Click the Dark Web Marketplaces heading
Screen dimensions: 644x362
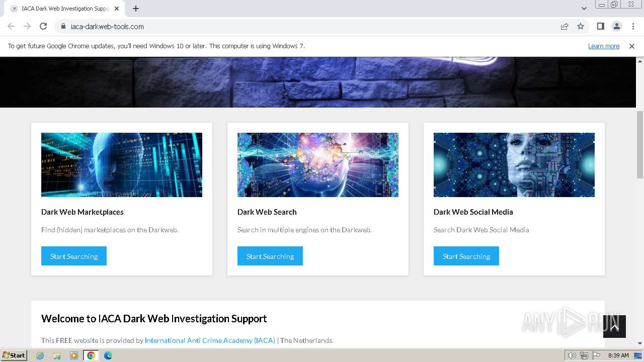[83, 212]
